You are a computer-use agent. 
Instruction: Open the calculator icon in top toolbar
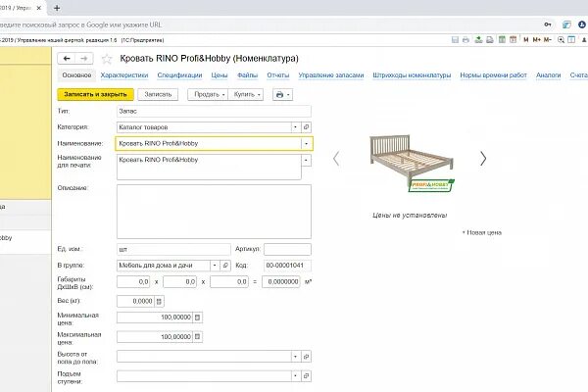[502, 40]
